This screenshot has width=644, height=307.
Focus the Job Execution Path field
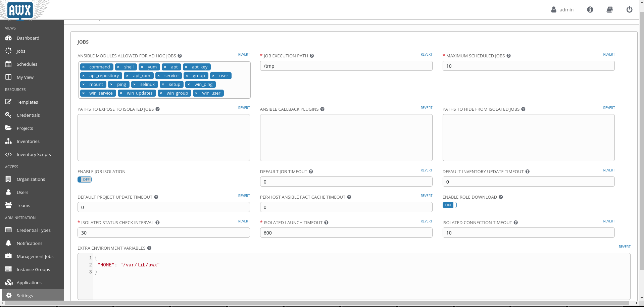point(346,66)
